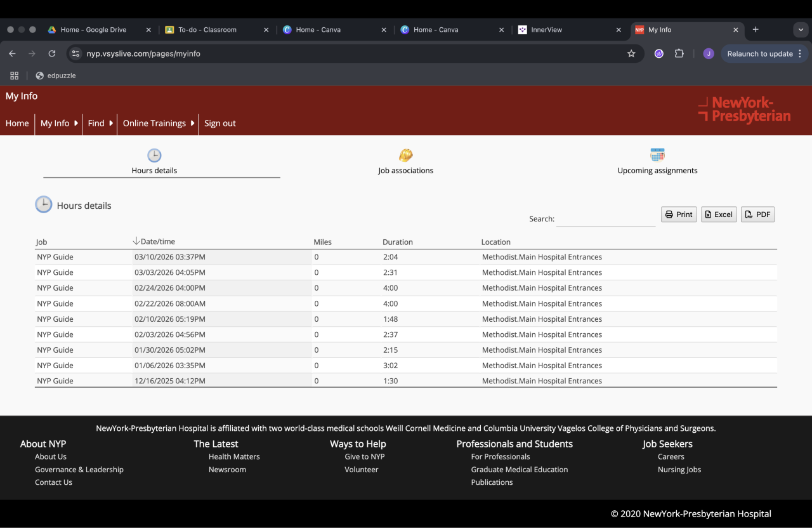Open the bookmarks apps grid icon
Image resolution: width=812 pixels, height=528 pixels.
[14, 76]
